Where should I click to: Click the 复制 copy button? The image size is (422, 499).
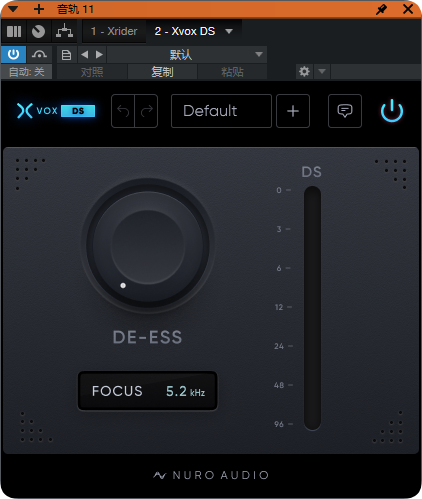162,72
